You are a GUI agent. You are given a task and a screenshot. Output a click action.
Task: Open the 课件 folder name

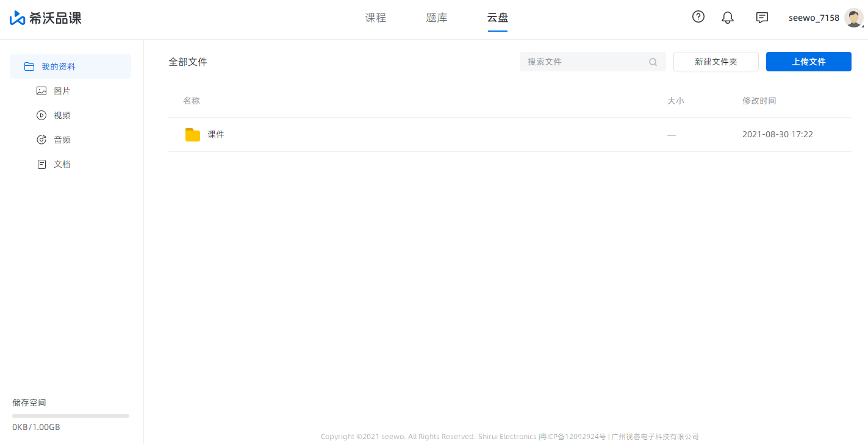pyautogui.click(x=216, y=134)
